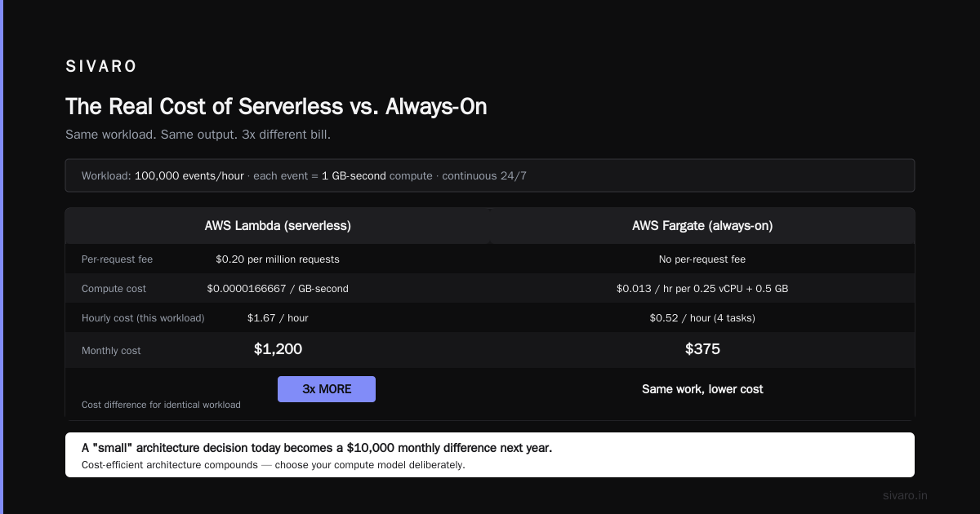Viewport: 980px width, 514px height.
Task: Open the sivaro.in footer link
Action: point(905,495)
